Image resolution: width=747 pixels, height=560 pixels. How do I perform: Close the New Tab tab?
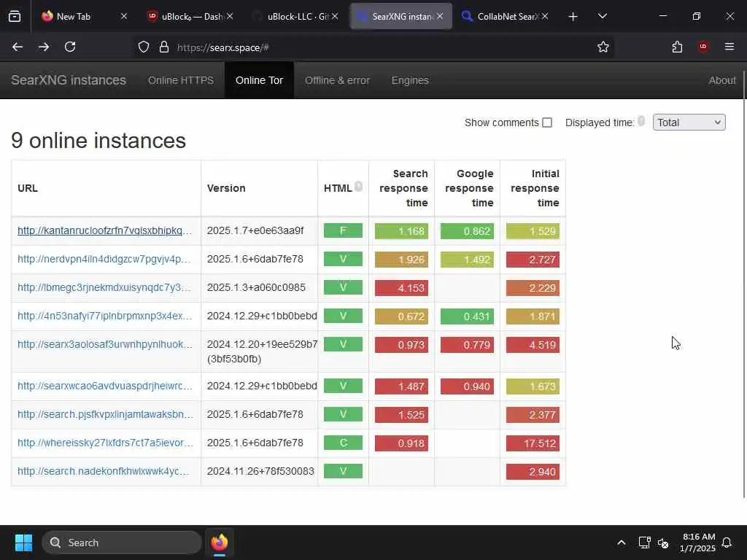point(124,16)
